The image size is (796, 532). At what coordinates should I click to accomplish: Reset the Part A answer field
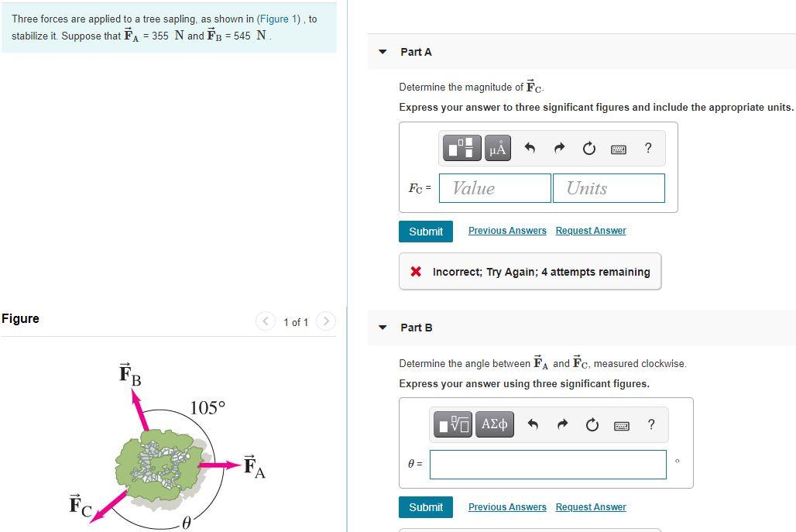[588, 147]
